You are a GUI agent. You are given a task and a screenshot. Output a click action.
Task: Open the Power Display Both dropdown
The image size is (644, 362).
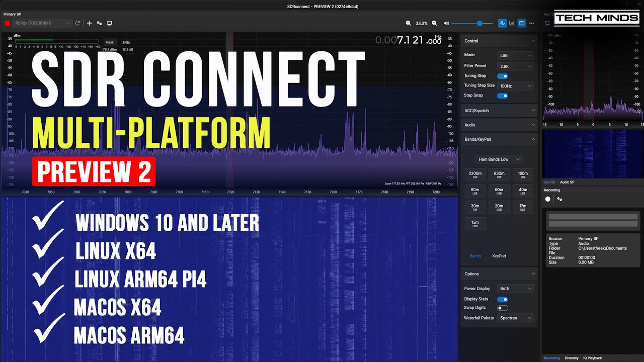[x=515, y=289]
